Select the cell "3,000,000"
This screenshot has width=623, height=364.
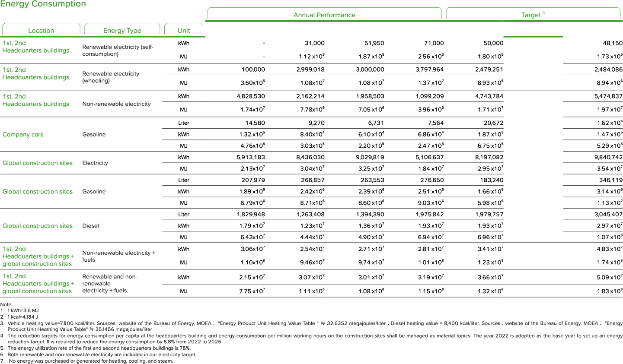point(370,70)
